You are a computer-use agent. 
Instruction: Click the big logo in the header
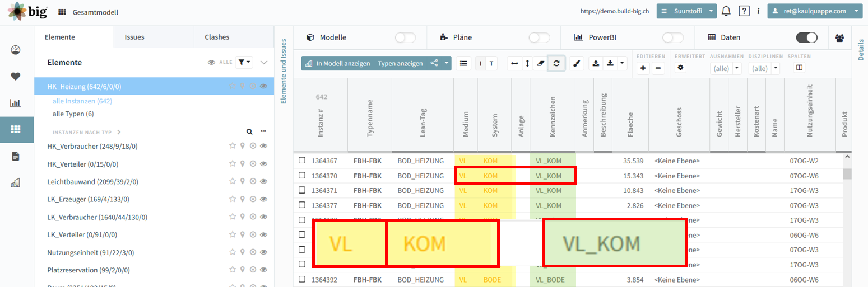pos(27,11)
